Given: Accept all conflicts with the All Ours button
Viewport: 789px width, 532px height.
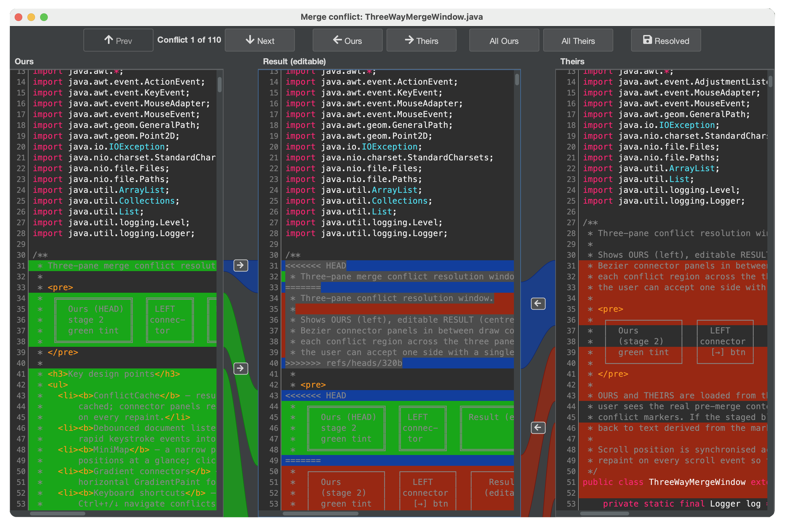Looking at the screenshot, I should click(x=504, y=40).
